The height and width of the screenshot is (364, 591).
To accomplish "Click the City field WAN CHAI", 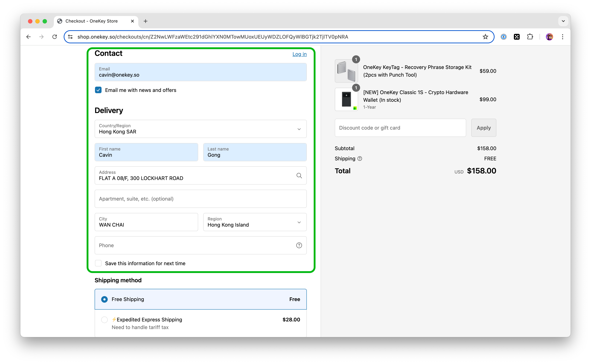I will click(x=146, y=222).
